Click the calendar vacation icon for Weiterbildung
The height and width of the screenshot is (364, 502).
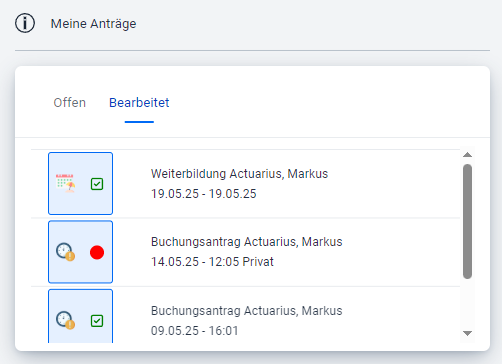coord(65,183)
